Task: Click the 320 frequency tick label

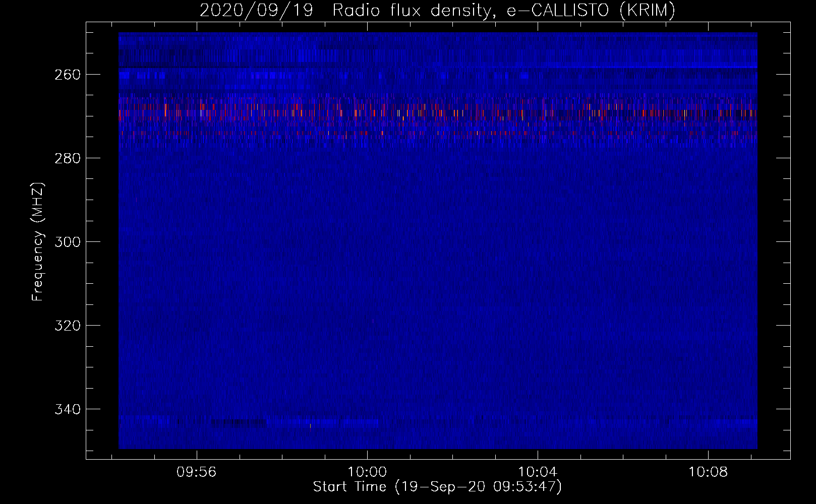Action: [x=68, y=326]
